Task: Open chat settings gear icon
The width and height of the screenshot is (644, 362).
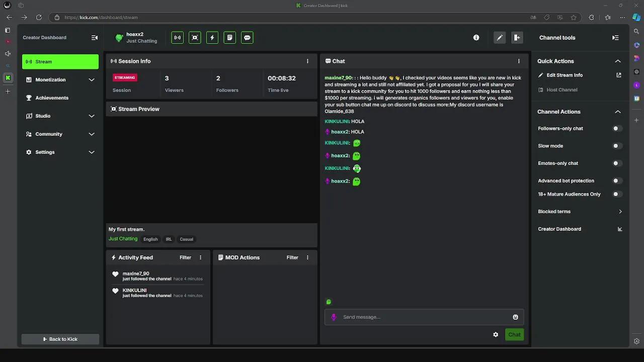Action: [496, 335]
